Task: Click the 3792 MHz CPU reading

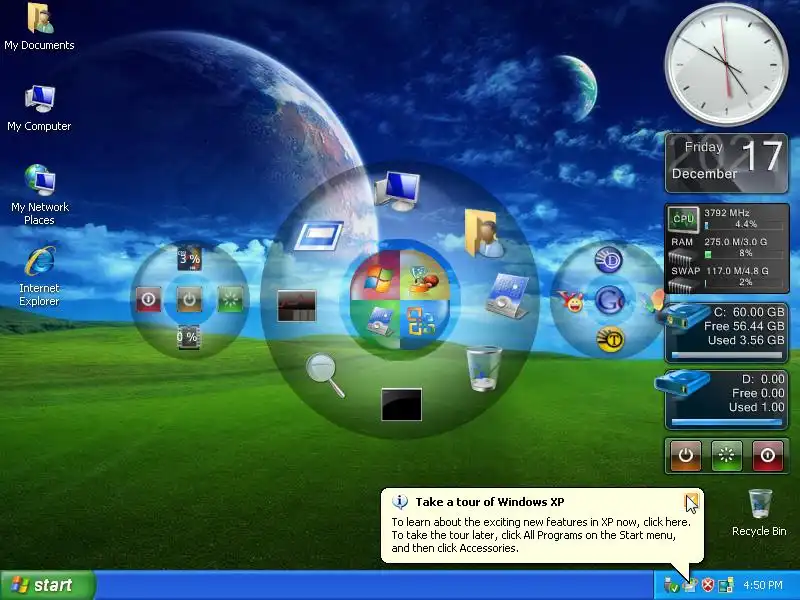Action: 727,213
